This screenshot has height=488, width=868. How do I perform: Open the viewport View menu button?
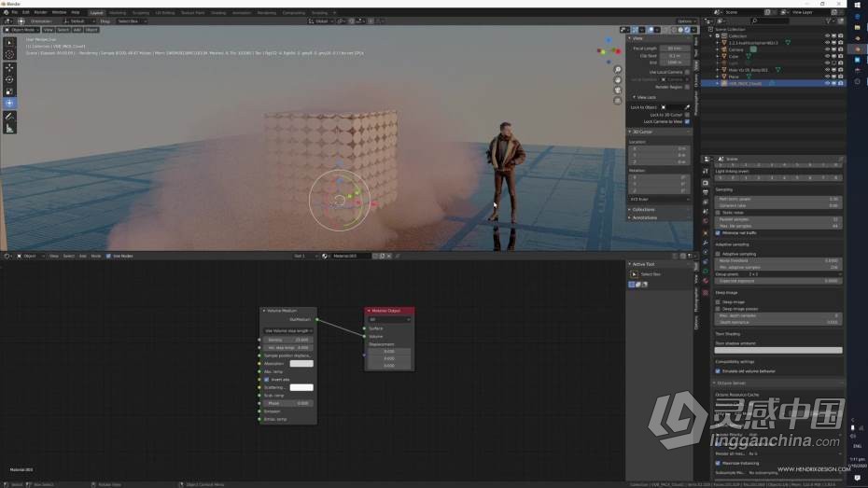point(49,30)
